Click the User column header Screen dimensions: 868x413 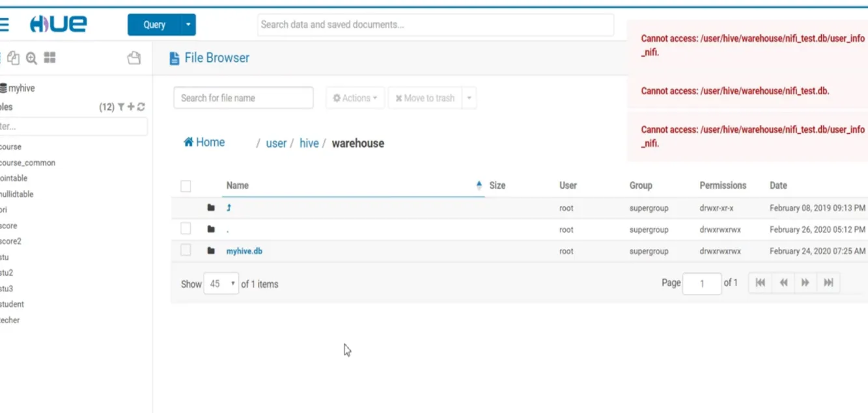(x=568, y=185)
